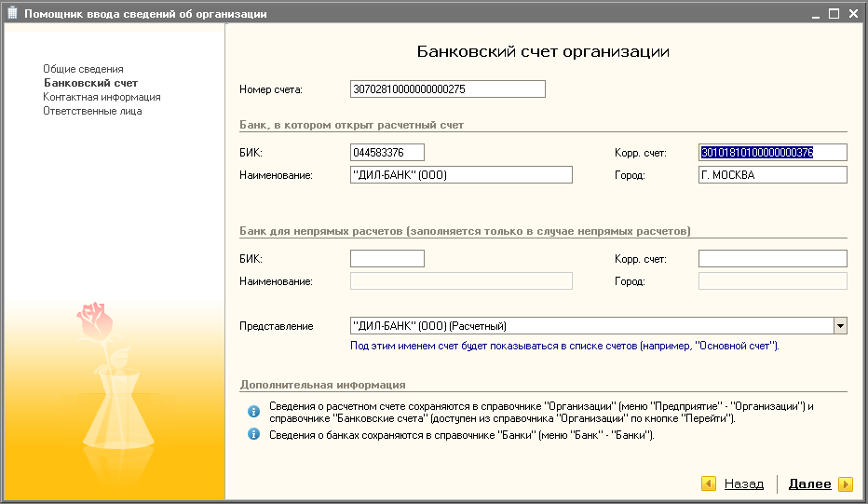
Task: Open the Контактная информация step
Action: (x=102, y=97)
